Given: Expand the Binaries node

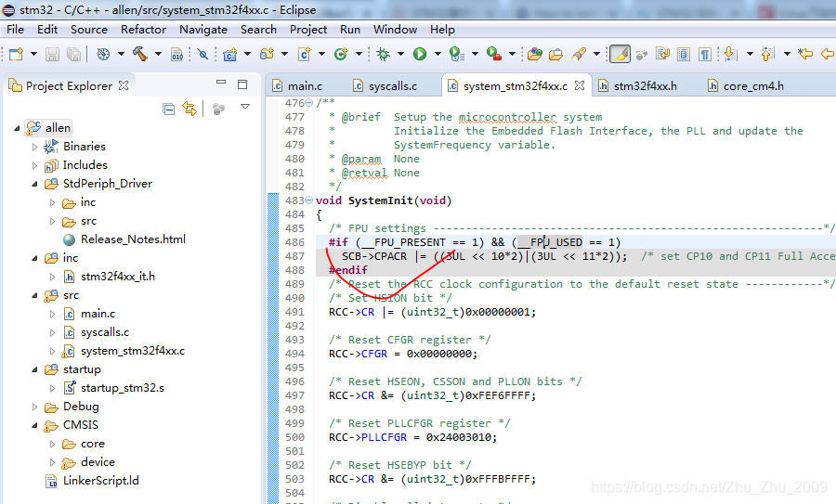Looking at the screenshot, I should pos(34,147).
